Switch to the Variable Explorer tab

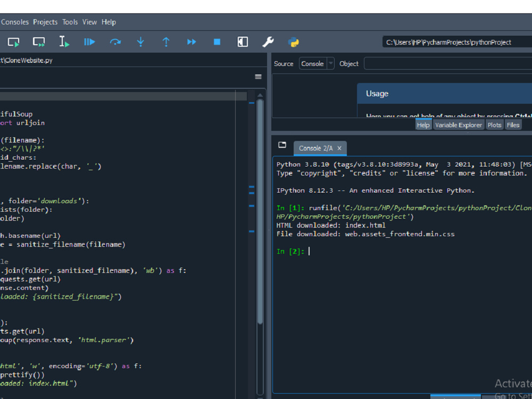point(459,124)
